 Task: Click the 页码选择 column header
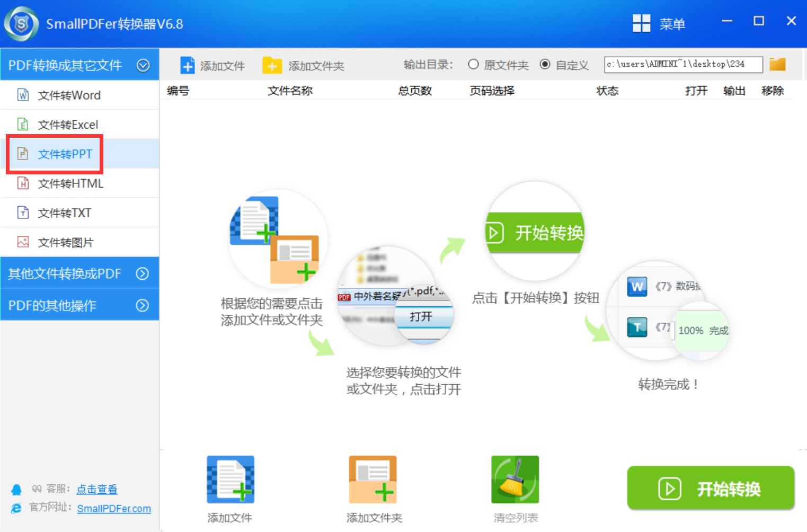(x=492, y=91)
